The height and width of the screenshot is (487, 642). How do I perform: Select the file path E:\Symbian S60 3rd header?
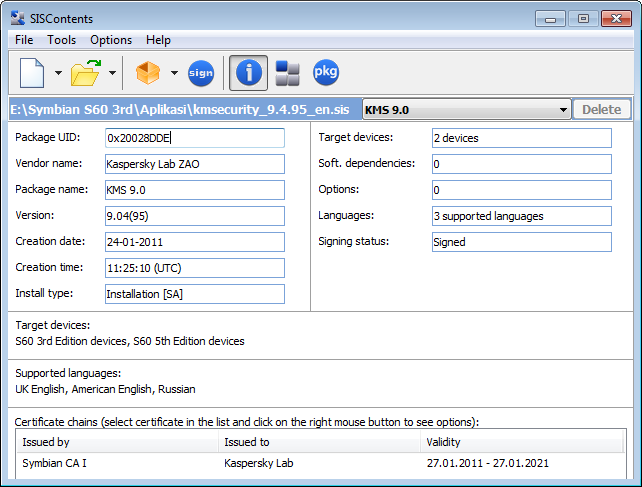pos(185,109)
